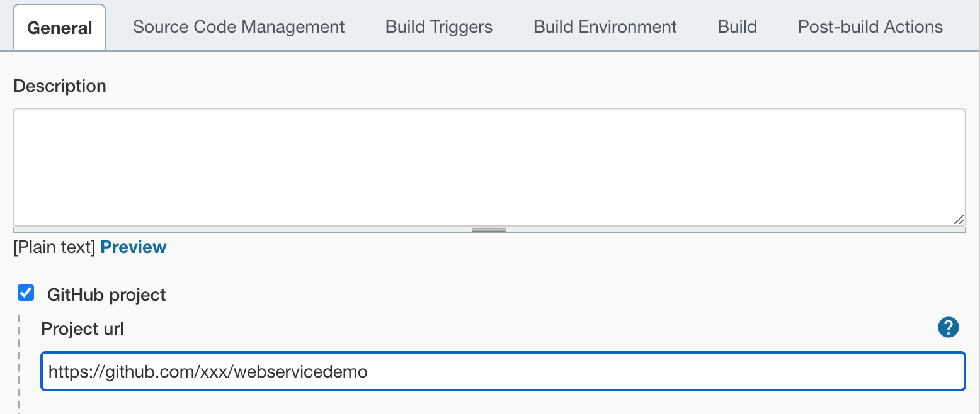Click the dashed indent line under GitHub project

pos(20,365)
